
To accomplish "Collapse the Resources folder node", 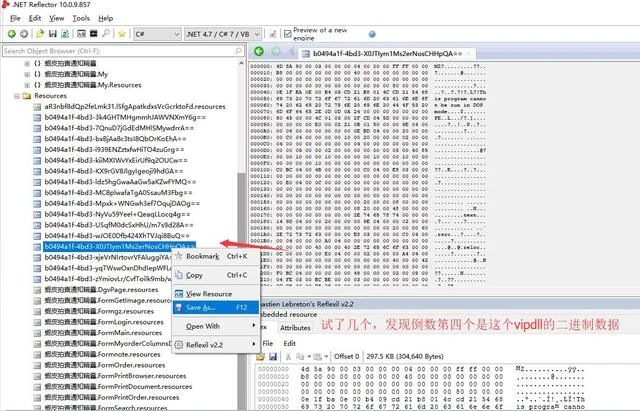I will 17,96.
